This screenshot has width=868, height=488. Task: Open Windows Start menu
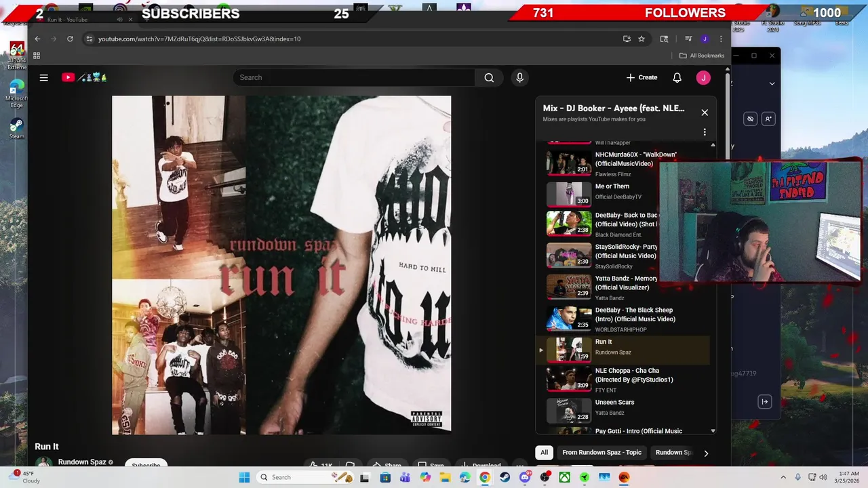point(244,477)
